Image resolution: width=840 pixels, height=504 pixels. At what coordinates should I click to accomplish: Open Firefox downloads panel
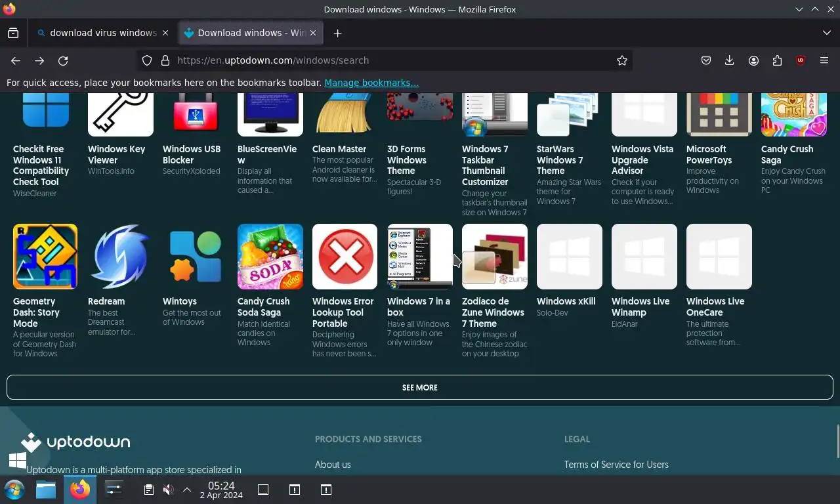click(729, 60)
